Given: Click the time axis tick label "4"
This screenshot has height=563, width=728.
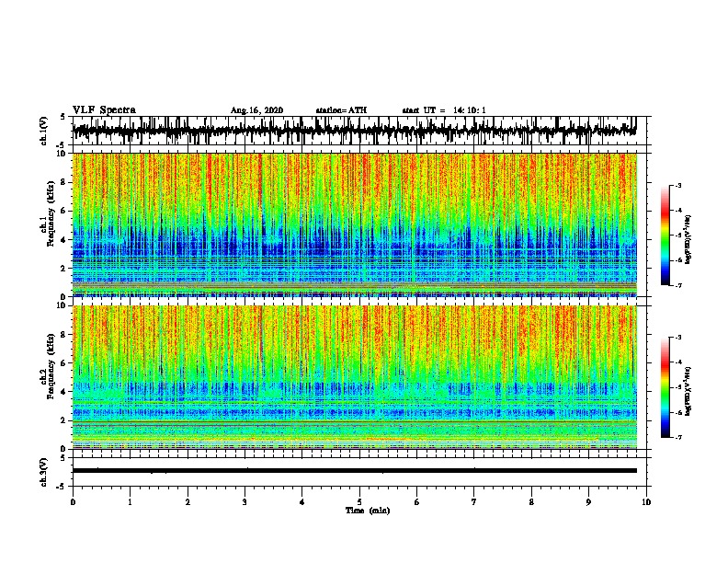Looking at the screenshot, I should (302, 502).
